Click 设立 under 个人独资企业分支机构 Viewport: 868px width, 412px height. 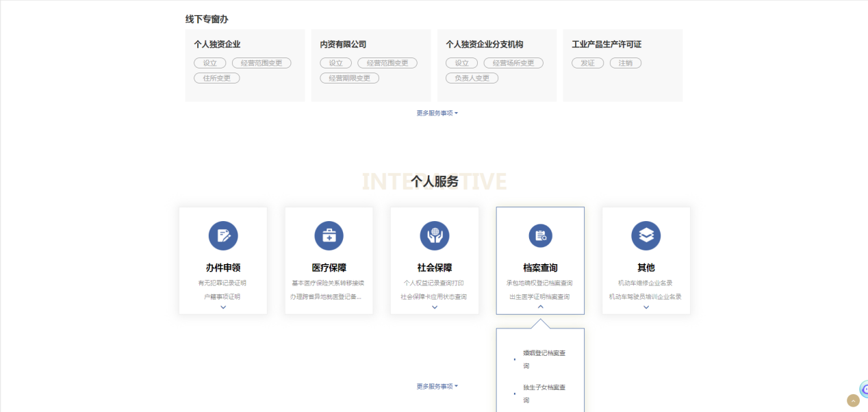(x=461, y=63)
